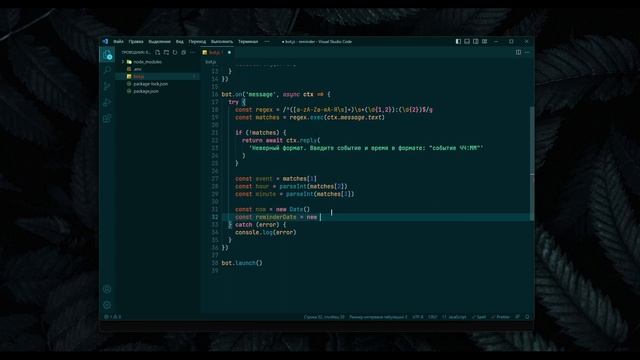Click line with const now = new Date()

[x=272, y=209]
